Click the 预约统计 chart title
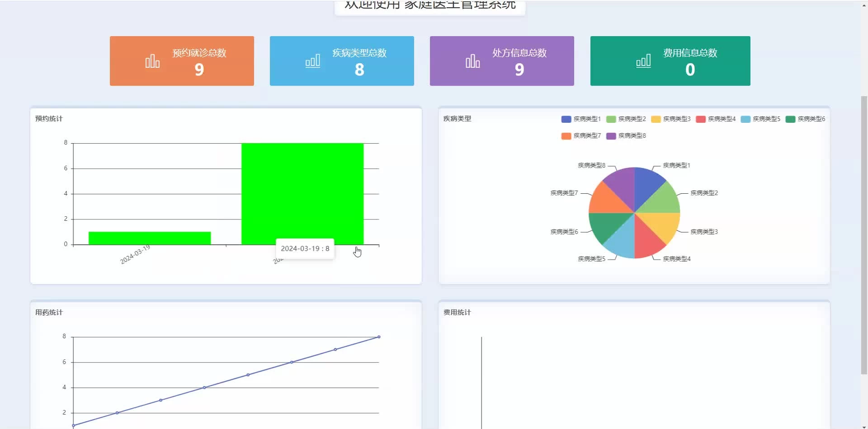This screenshot has height=429, width=868. point(49,119)
